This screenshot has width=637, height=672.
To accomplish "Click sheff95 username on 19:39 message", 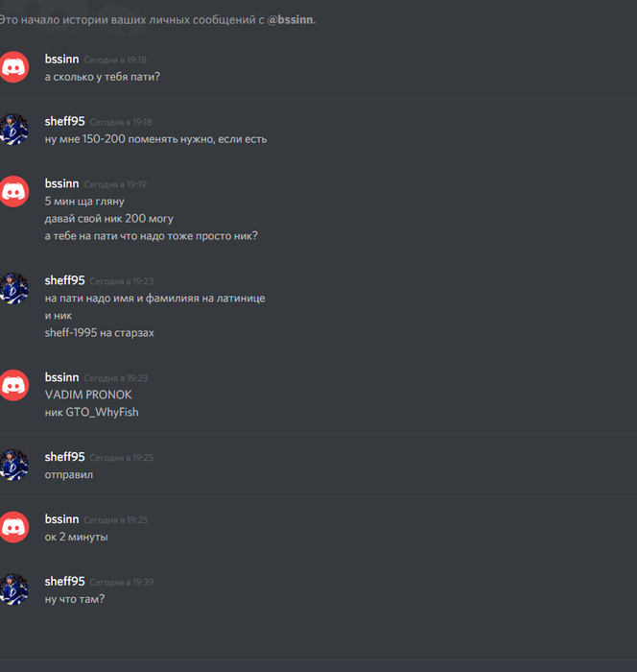I will pyautogui.click(x=64, y=581).
